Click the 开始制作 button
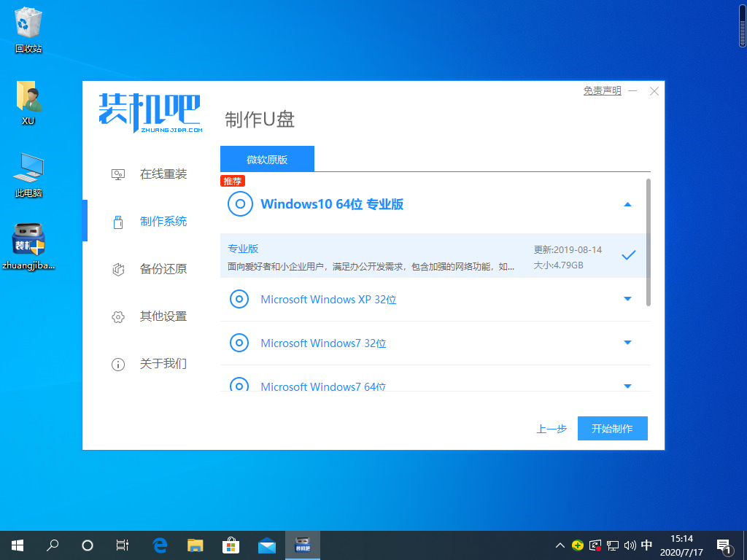This screenshot has height=560, width=747. coord(612,428)
